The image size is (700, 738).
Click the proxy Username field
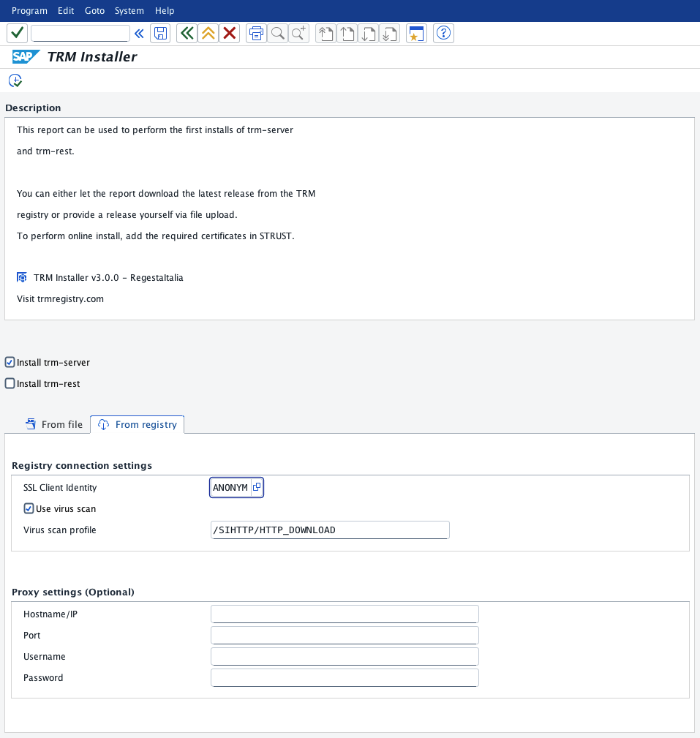pyautogui.click(x=345, y=657)
